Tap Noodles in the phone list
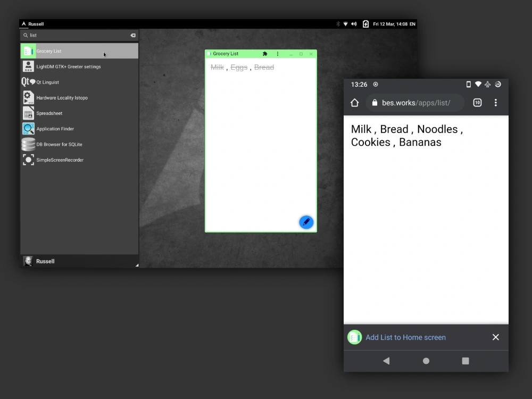The width and height of the screenshot is (532, 399). tap(437, 129)
